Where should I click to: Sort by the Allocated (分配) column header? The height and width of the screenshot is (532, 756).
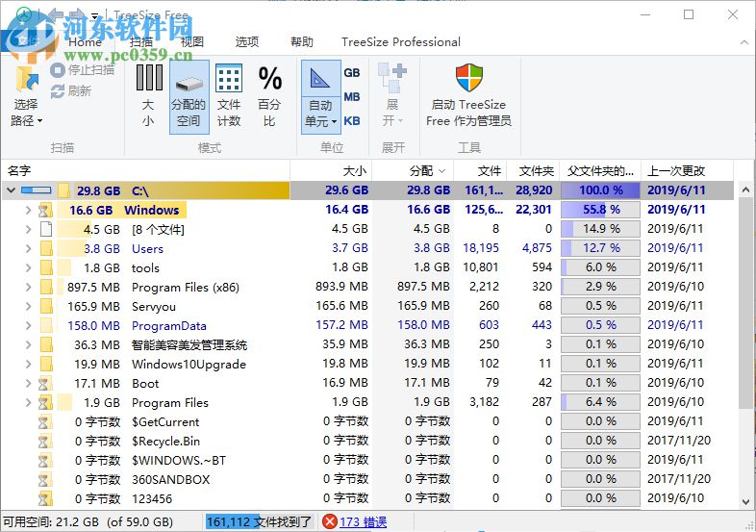tap(413, 170)
